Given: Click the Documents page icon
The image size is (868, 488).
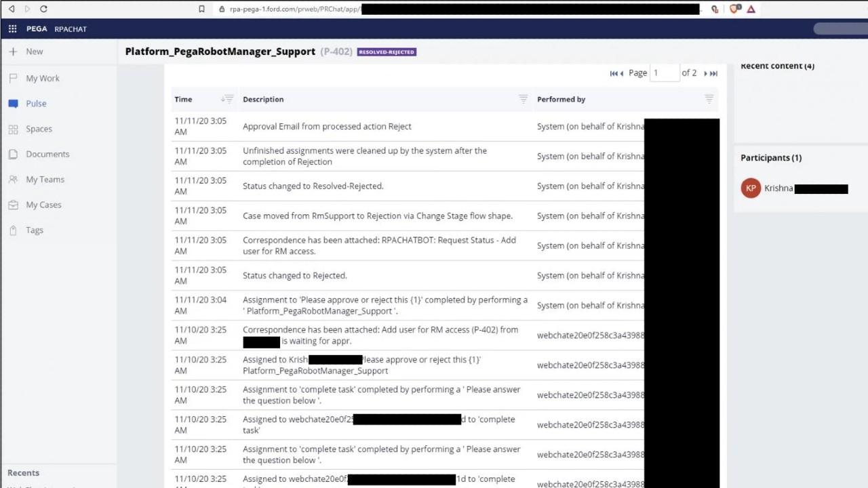Looking at the screenshot, I should 13,154.
